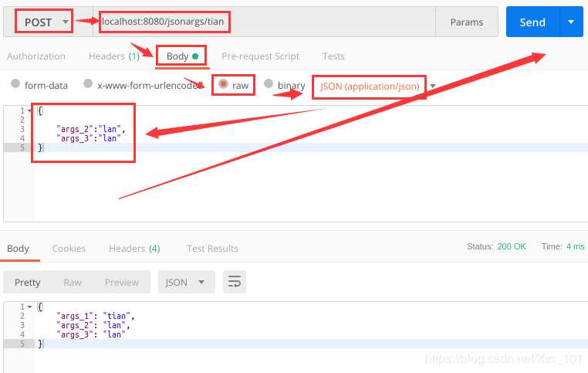Collapse the response JSON fold arrow on line 1

pos(29,307)
